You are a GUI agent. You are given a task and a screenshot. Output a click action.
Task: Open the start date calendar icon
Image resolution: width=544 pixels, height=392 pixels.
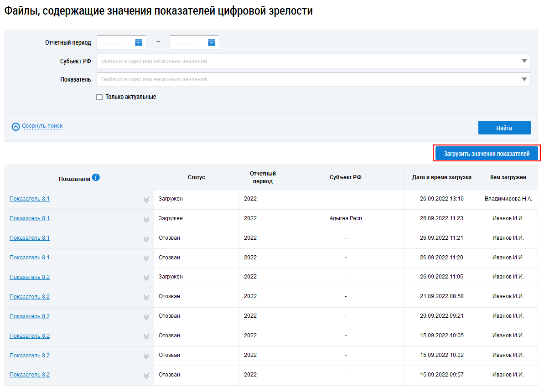coord(139,42)
